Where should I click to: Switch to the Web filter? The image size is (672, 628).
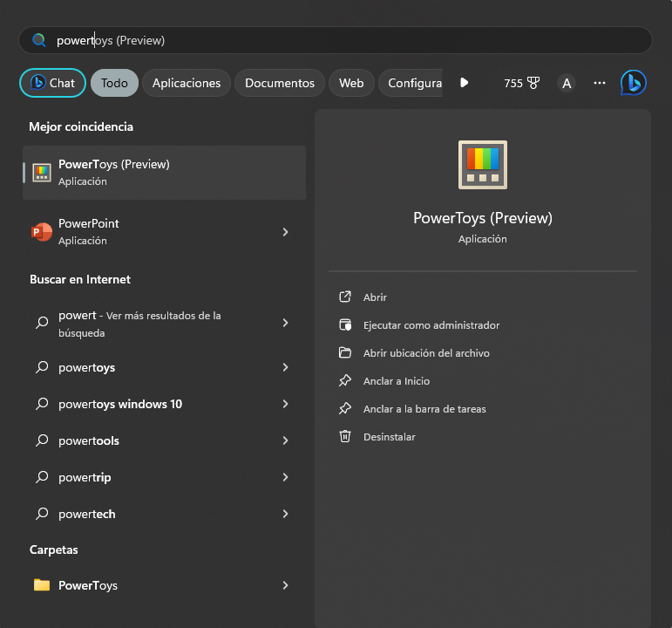click(351, 83)
